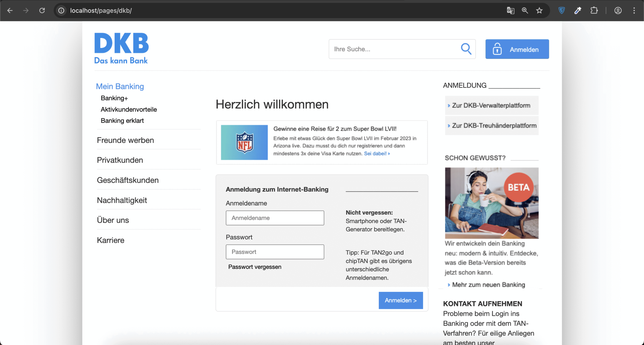This screenshot has width=644, height=345.
Task: Click the Gewinne eine Reise Super Bowl headline
Action: (335, 129)
